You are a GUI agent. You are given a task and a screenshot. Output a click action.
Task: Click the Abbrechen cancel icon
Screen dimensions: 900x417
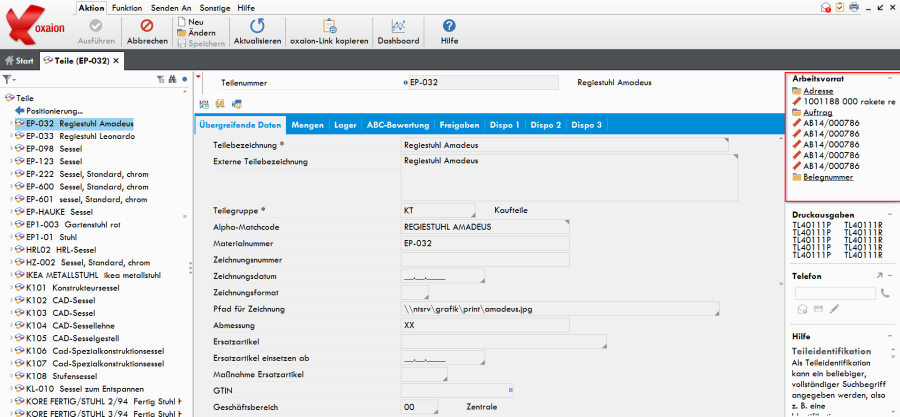[x=147, y=25]
